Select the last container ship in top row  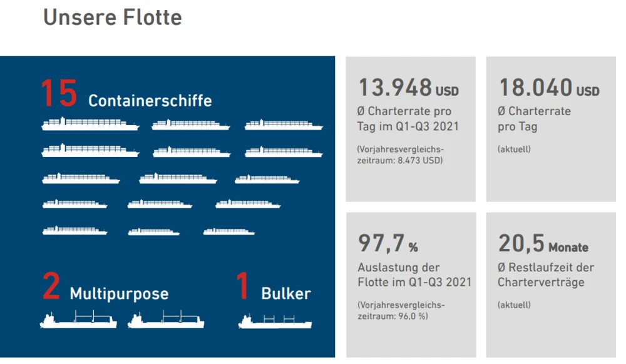click(284, 124)
